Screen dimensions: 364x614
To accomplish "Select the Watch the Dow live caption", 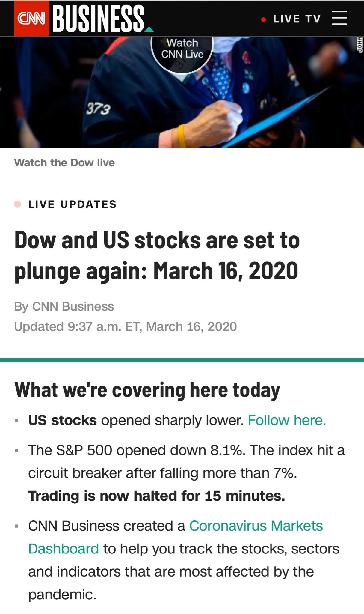I will click(64, 163).
